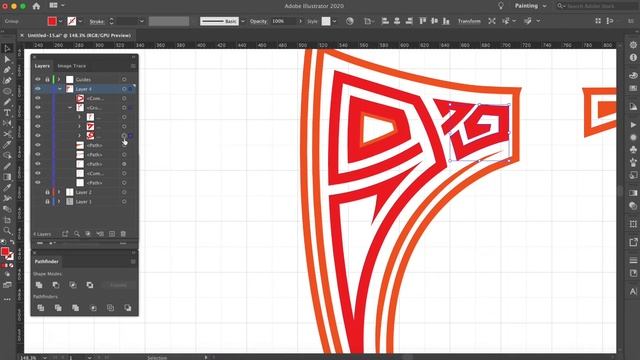The width and height of the screenshot is (640, 360).
Task: Unlock the Guides layer
Action: pyautogui.click(x=47, y=79)
